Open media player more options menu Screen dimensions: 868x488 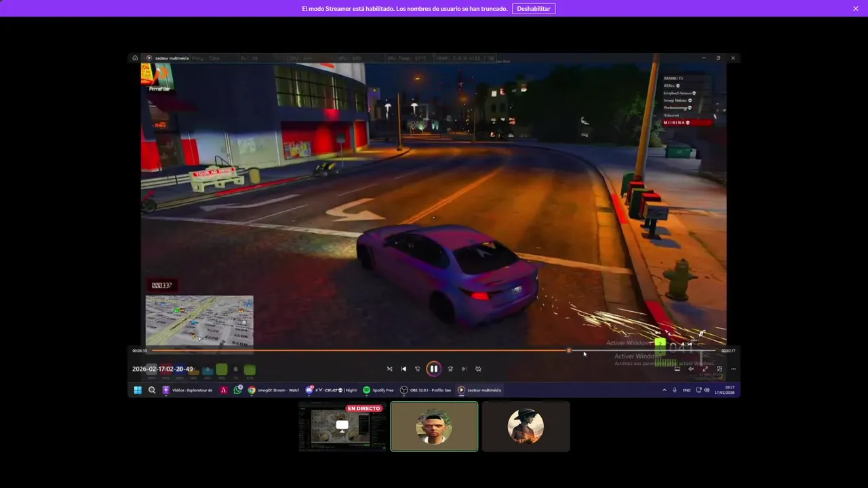(733, 369)
